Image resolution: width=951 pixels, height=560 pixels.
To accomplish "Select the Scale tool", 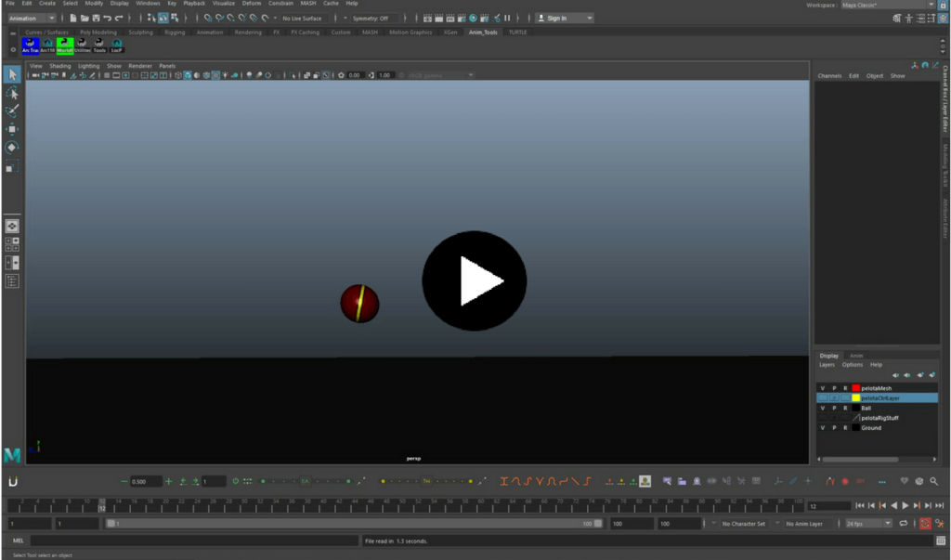I will (12, 167).
